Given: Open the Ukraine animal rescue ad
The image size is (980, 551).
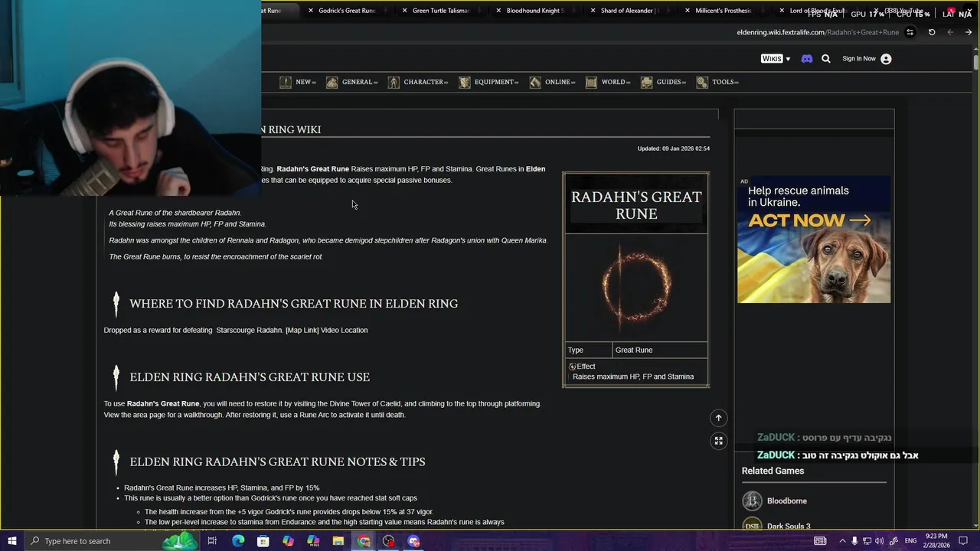Looking at the screenshot, I should 814,240.
